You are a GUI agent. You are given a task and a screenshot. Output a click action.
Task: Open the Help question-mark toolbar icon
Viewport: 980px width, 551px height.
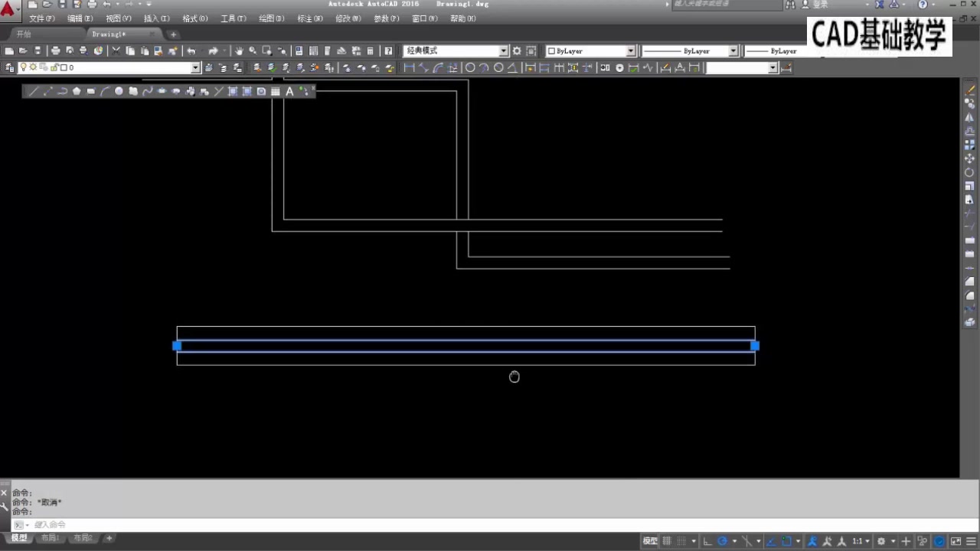click(388, 51)
